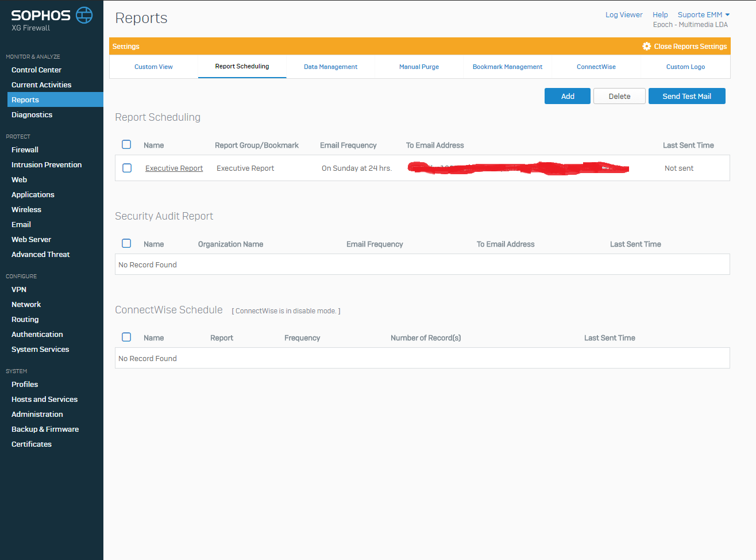Click the Email Frequency header in Report Scheduling
Viewport: 756px width, 560px height.
(348, 145)
